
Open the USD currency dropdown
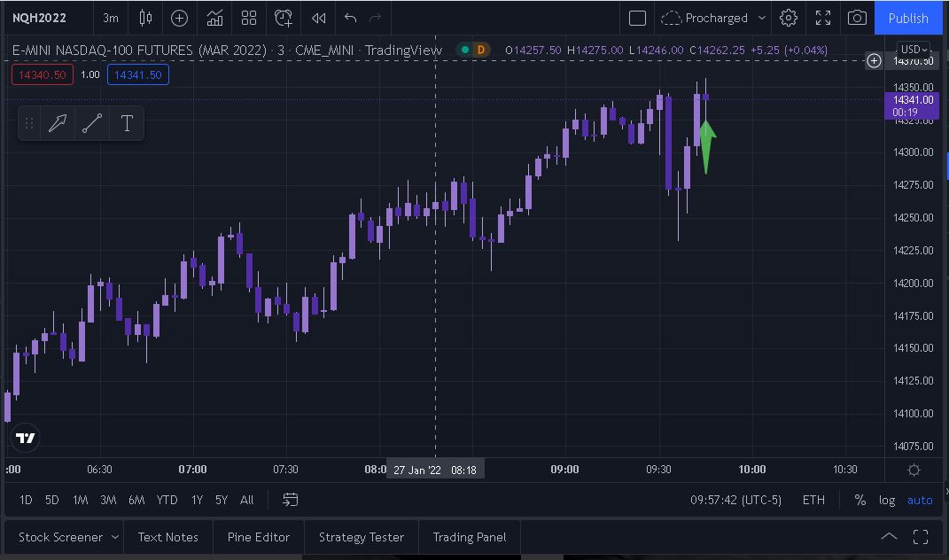click(914, 50)
